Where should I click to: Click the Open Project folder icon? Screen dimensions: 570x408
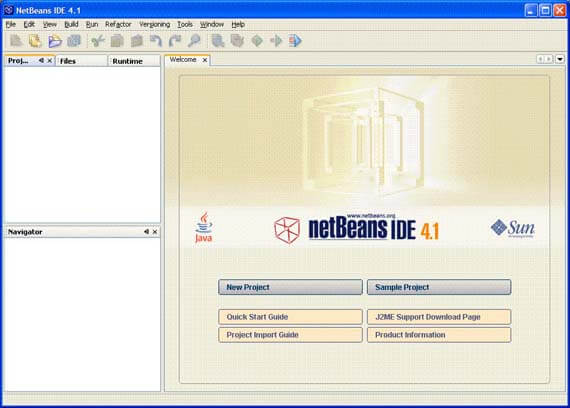(55, 41)
